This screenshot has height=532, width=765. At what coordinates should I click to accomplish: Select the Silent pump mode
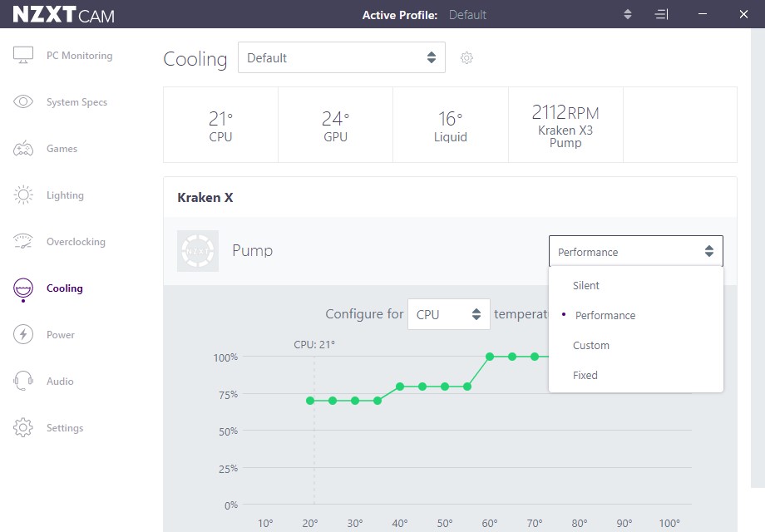tap(636, 285)
